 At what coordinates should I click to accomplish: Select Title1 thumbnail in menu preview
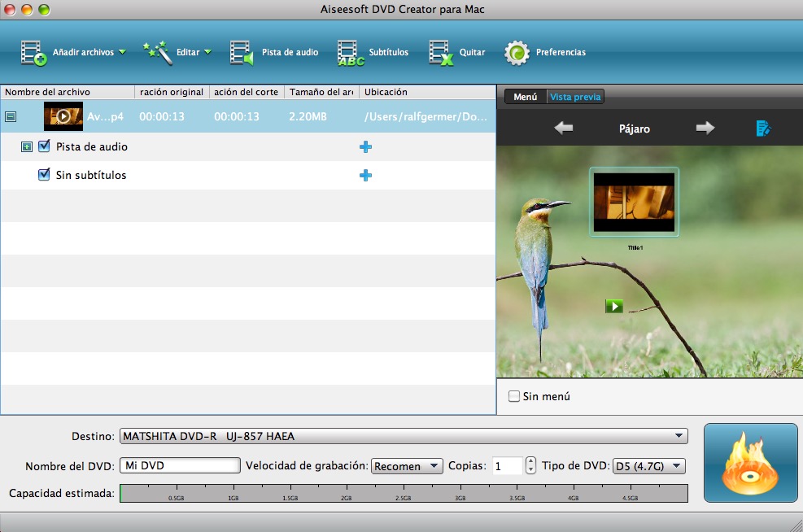(634, 203)
